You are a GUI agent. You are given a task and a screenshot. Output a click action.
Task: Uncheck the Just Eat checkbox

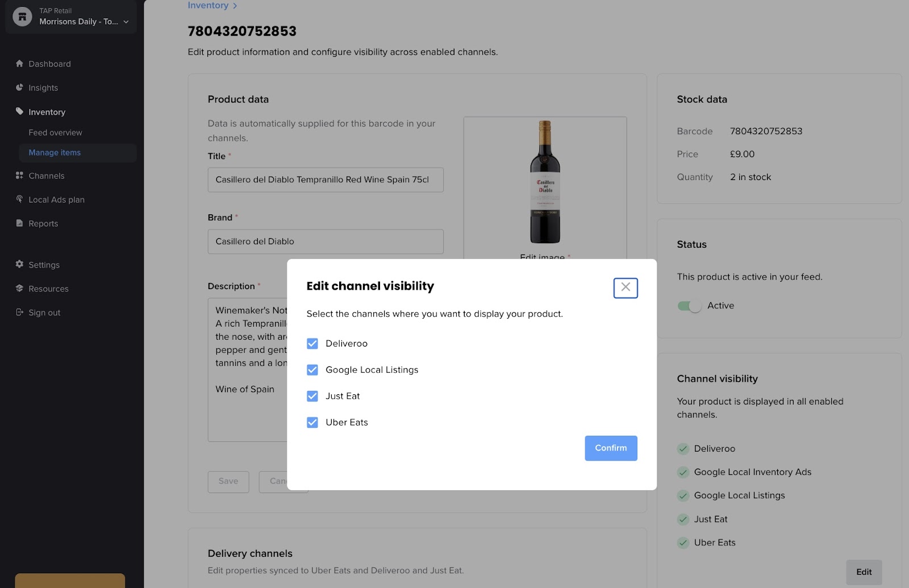tap(312, 396)
